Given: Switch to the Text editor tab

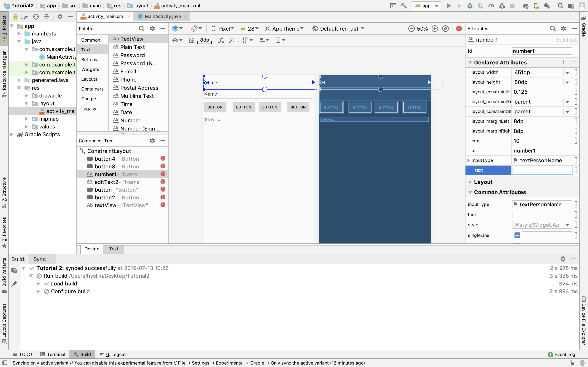Looking at the screenshot, I should point(114,249).
